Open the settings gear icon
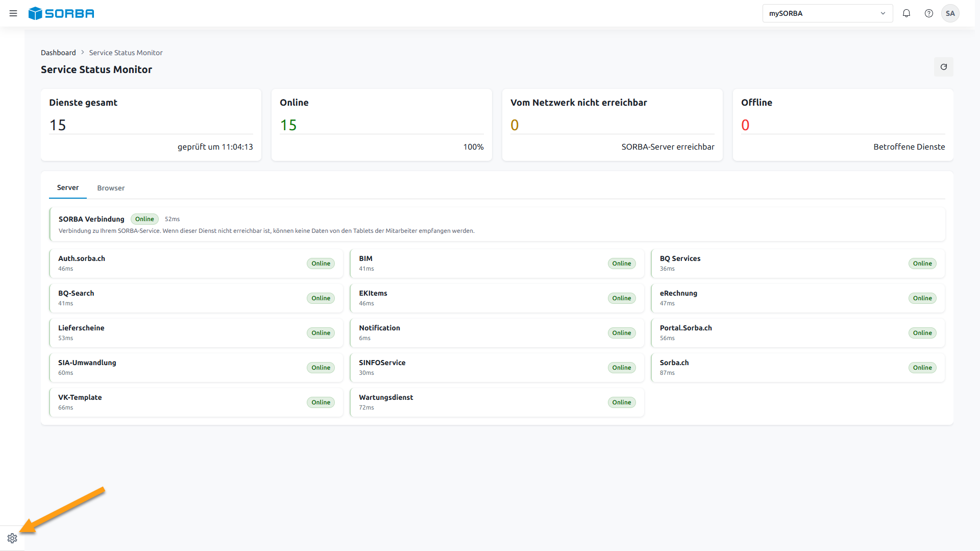Viewport: 980px width, 551px height. click(x=12, y=538)
